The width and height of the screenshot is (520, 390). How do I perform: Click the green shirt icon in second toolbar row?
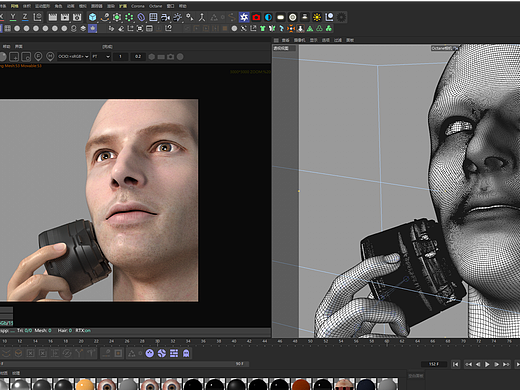tap(263, 28)
